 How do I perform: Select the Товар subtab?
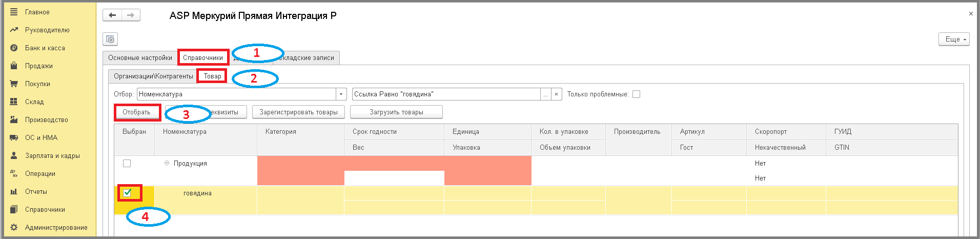tap(212, 76)
